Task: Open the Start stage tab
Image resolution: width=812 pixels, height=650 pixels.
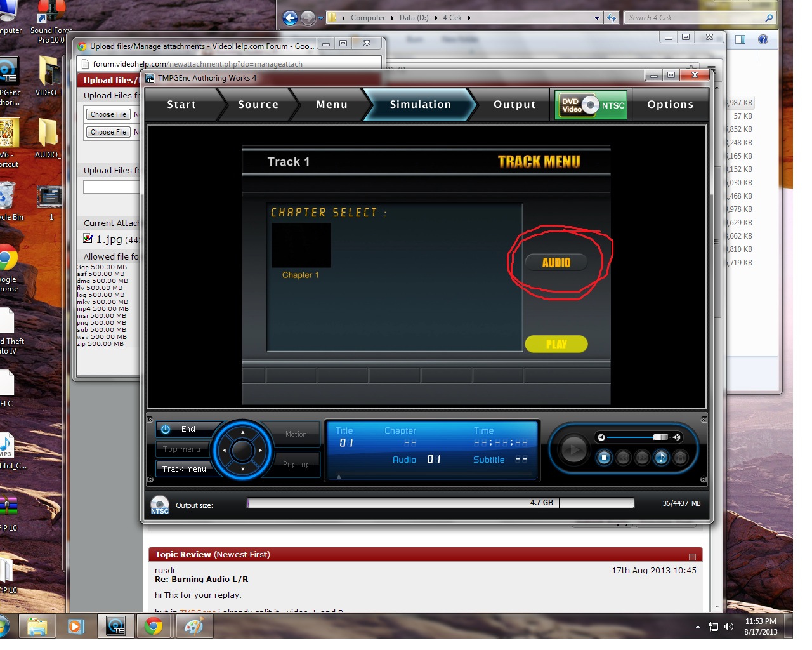Action: coord(181,104)
